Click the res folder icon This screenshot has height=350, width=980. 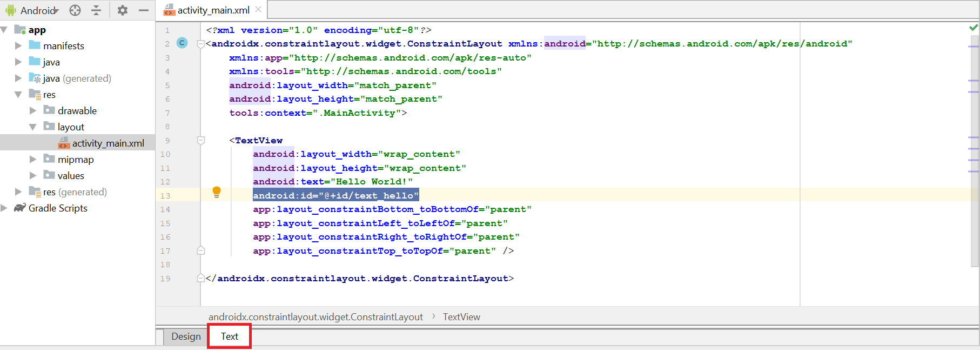35,94
